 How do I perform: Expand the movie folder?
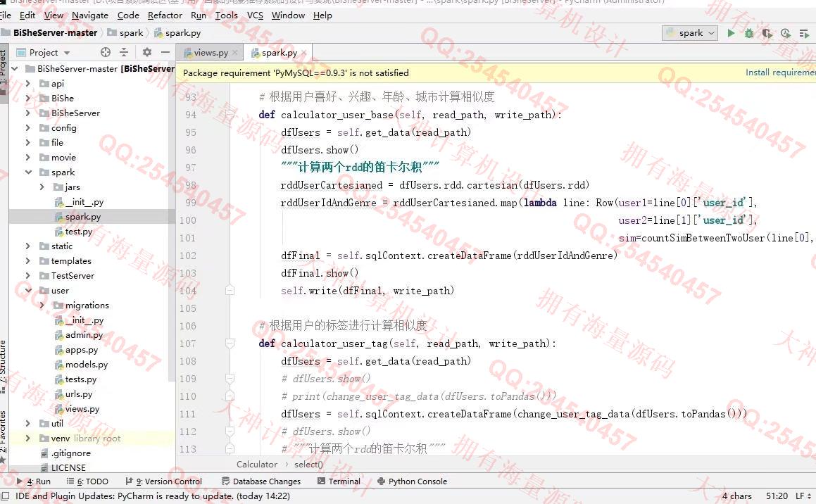pyautogui.click(x=28, y=157)
